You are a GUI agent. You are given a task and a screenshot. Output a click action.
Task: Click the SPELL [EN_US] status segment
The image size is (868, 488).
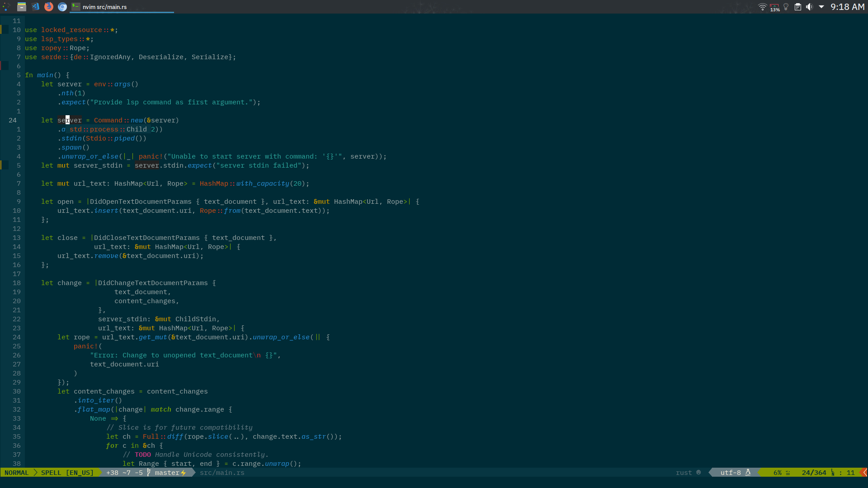tap(67, 473)
